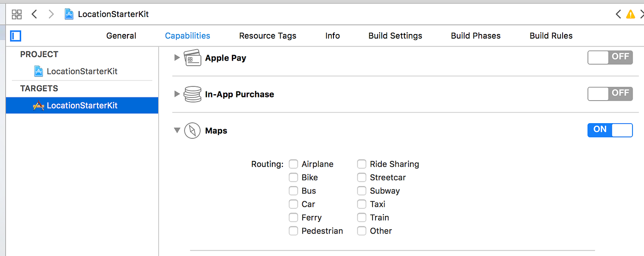Screen dimensions: 644x256
Task: Turn off the Maps switch
Action: pyautogui.click(x=610, y=130)
